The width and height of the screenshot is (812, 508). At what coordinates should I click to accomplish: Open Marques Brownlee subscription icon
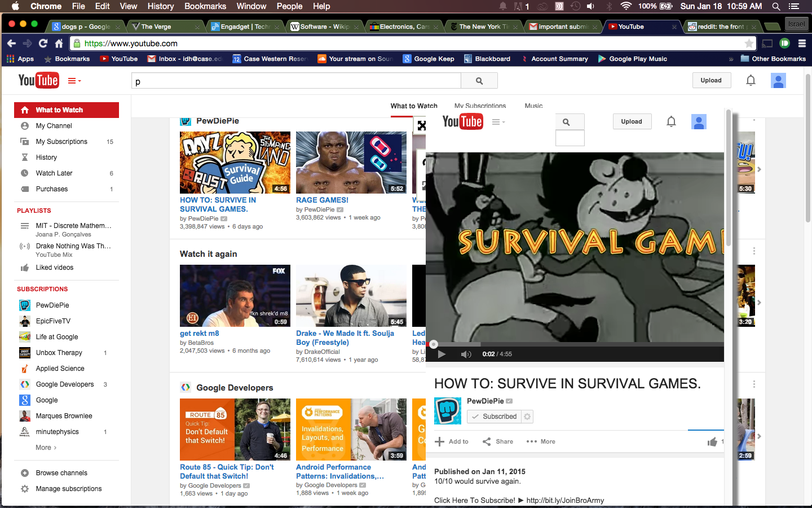25,416
